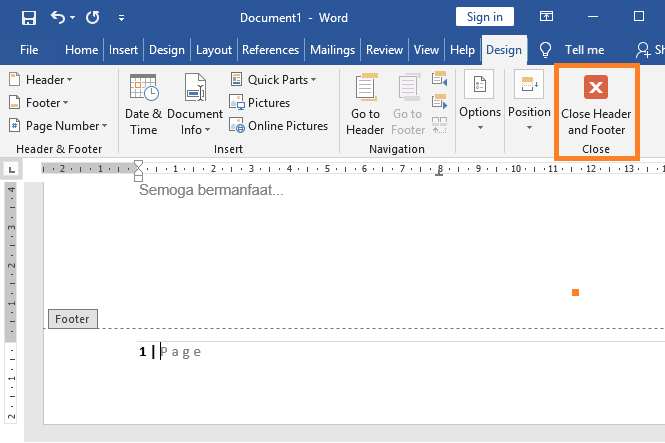Click the Sign in button

(x=485, y=17)
